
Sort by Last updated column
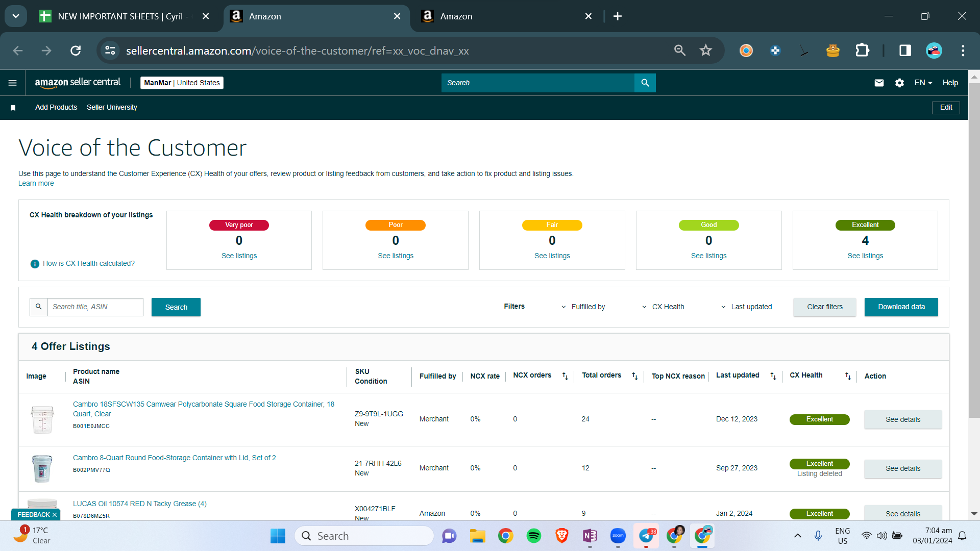(x=773, y=376)
